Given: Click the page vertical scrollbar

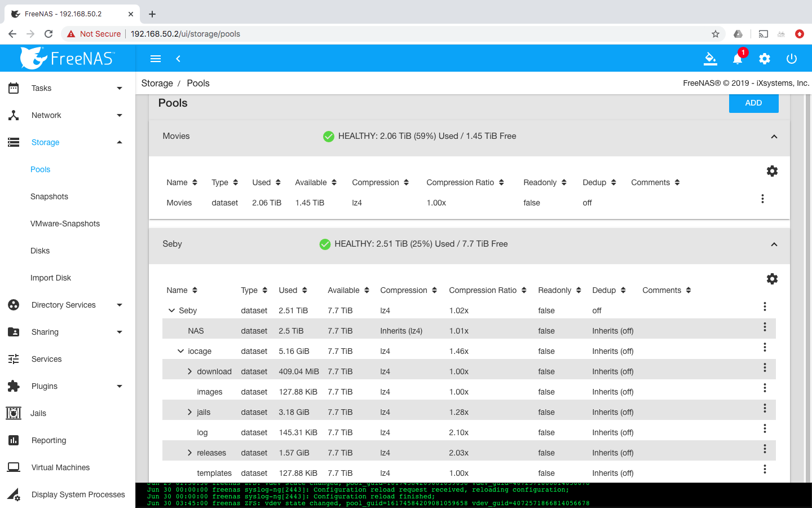Looking at the screenshot, I should pyautogui.click(x=808, y=288).
